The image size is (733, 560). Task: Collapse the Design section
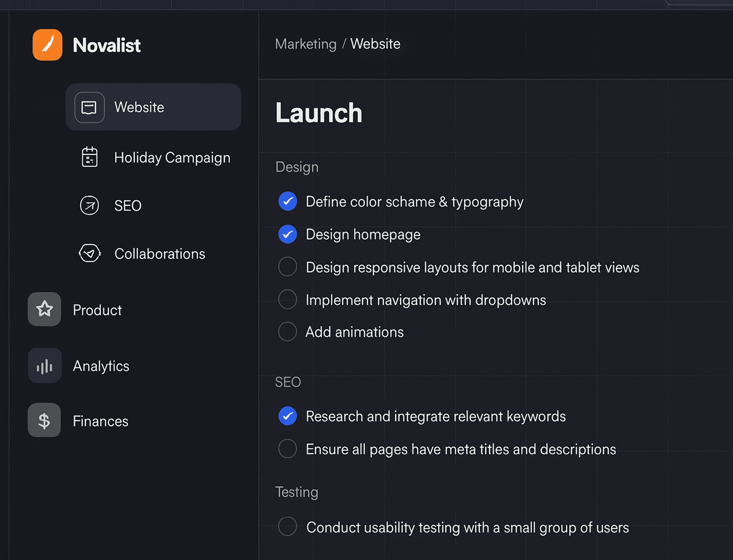[297, 167]
